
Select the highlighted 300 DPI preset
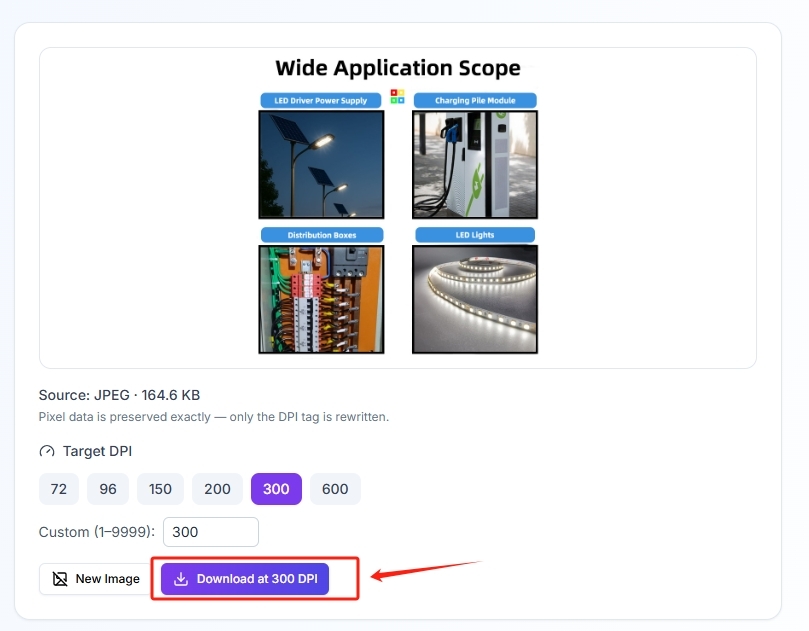tap(277, 489)
